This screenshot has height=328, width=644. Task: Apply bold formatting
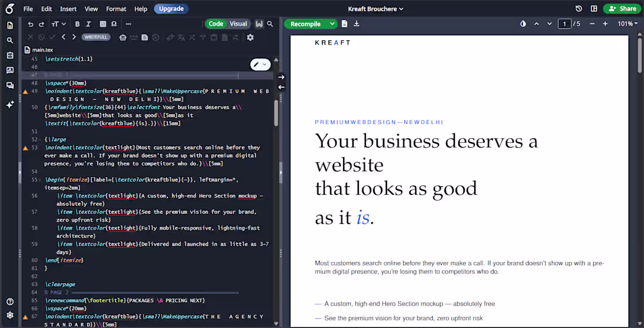tap(77, 24)
